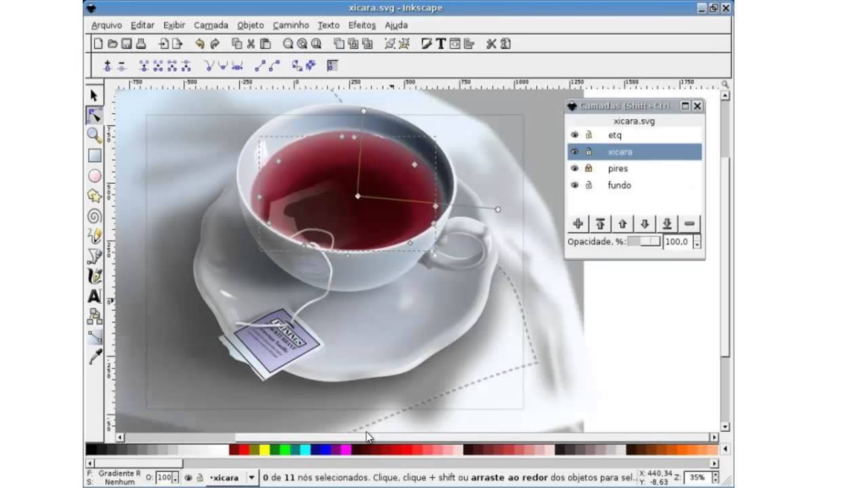
Task: Pick the Star polygon tool
Action: pyautogui.click(x=94, y=196)
